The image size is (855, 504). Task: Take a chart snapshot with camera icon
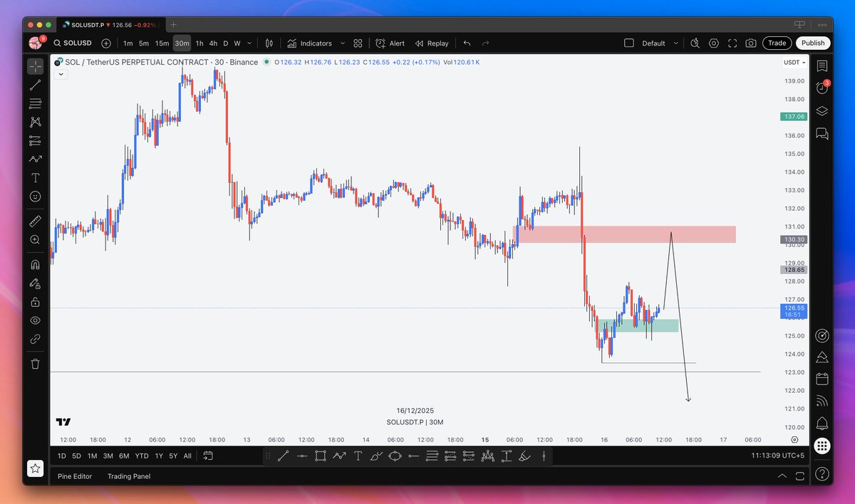point(751,43)
